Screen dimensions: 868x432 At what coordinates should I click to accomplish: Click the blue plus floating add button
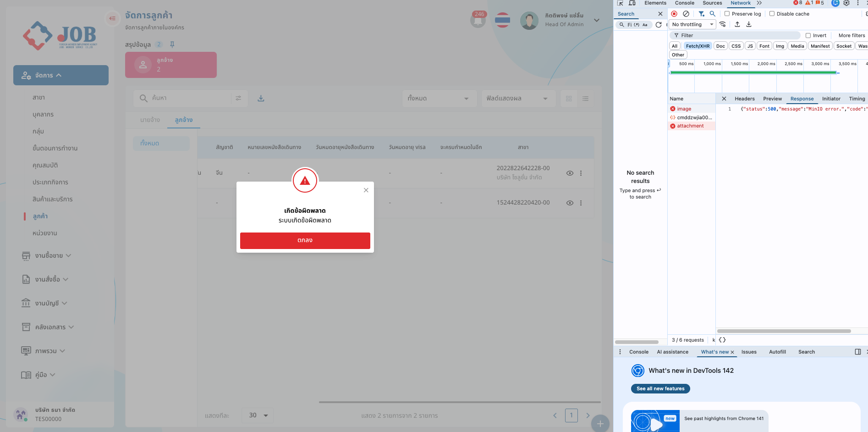pyautogui.click(x=600, y=423)
